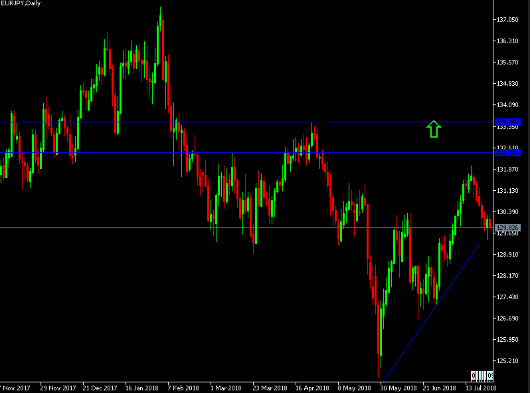Click the green up arrow buy signal

(433, 128)
